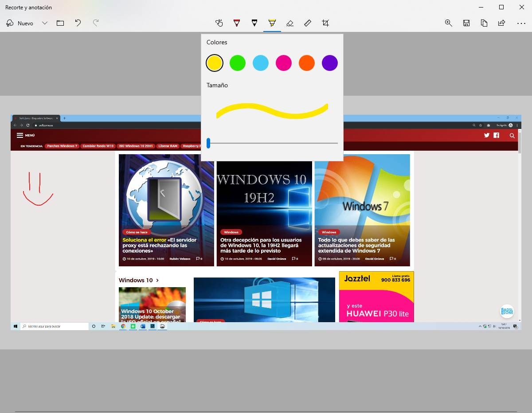
Task: Click the Jazztel Huawei P30 lite ad
Action: pyautogui.click(x=376, y=296)
